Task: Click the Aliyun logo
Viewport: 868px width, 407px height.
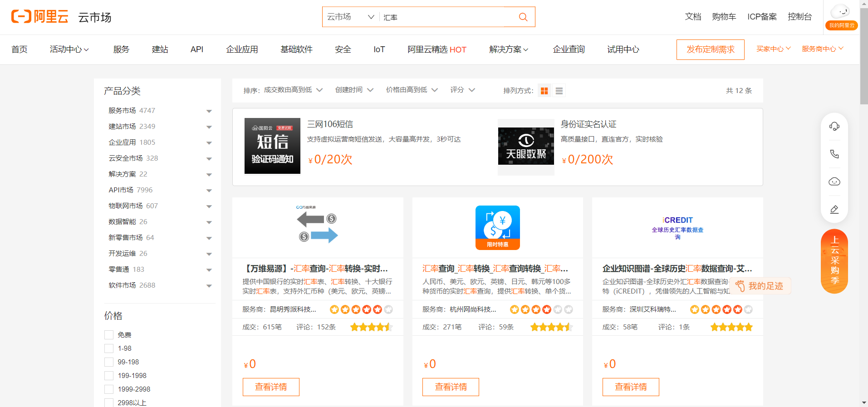Action: click(x=40, y=17)
